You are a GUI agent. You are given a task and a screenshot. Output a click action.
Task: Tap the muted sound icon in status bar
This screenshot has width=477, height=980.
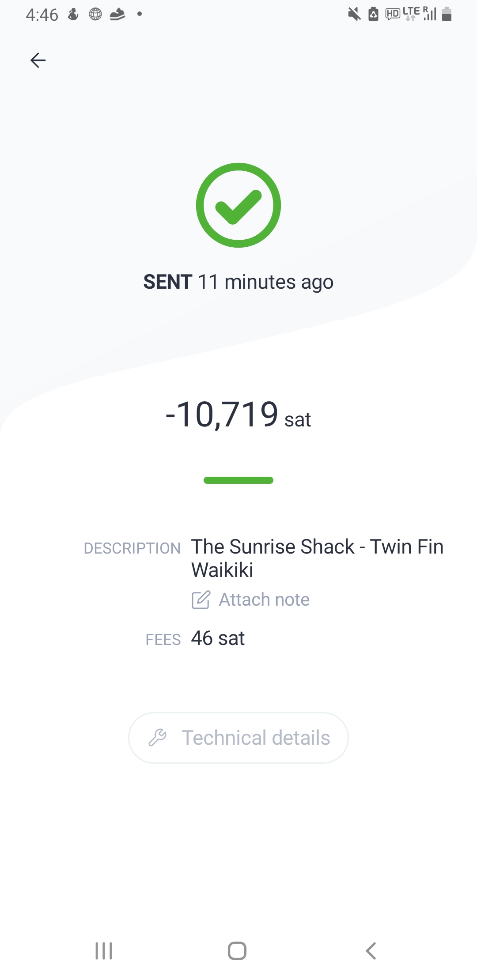click(x=354, y=15)
